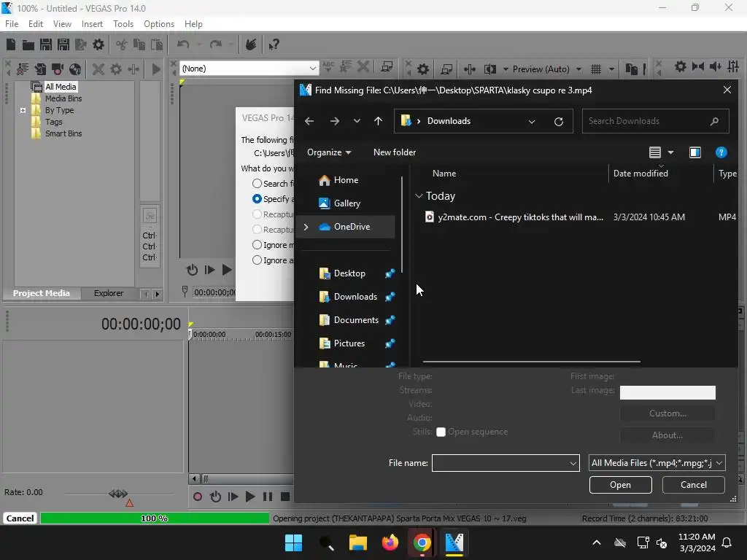Select the second Ignore radio option

(257, 260)
